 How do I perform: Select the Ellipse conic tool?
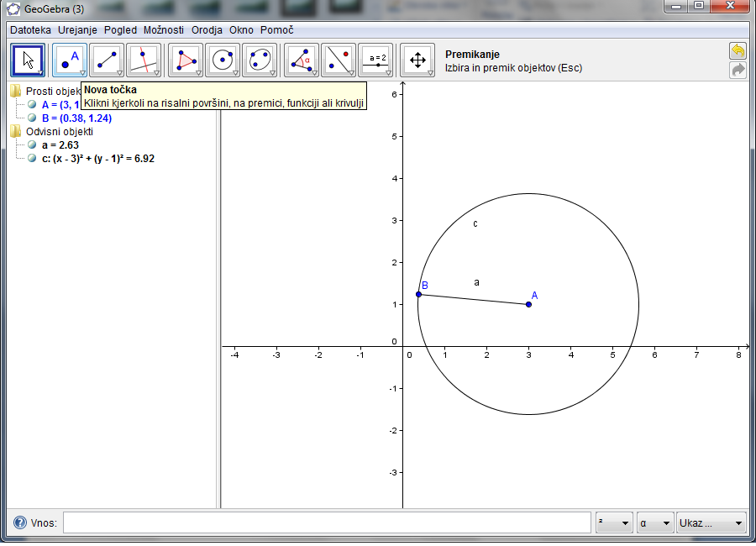click(x=260, y=60)
